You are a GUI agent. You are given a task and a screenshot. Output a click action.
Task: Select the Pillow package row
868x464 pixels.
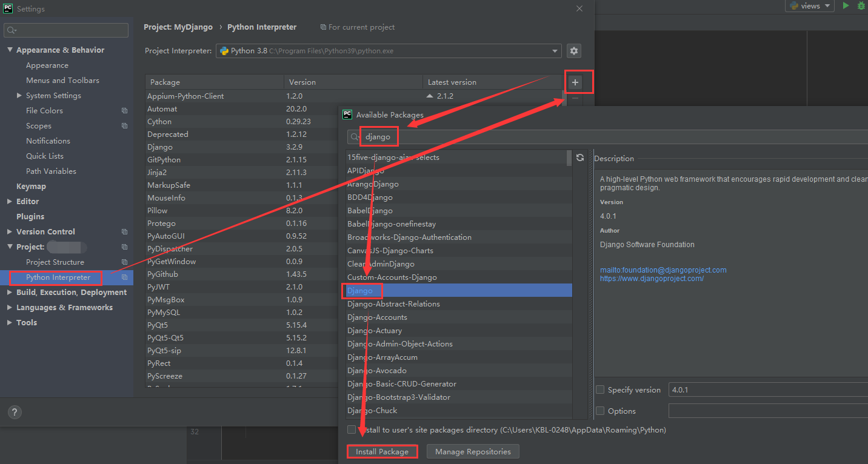[158, 211]
